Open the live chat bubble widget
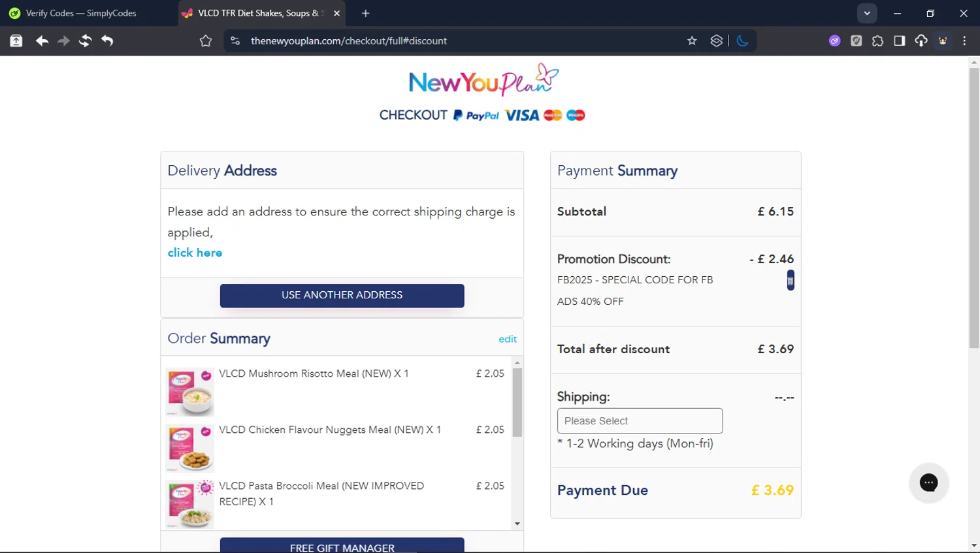The height and width of the screenshot is (553, 980). (928, 482)
